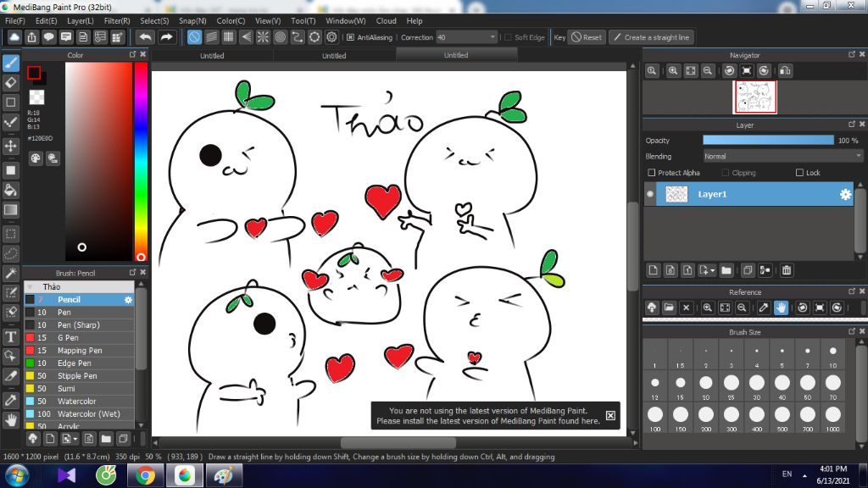This screenshot has width=868, height=488.
Task: Enable the radial snap guide
Action: 263,37
